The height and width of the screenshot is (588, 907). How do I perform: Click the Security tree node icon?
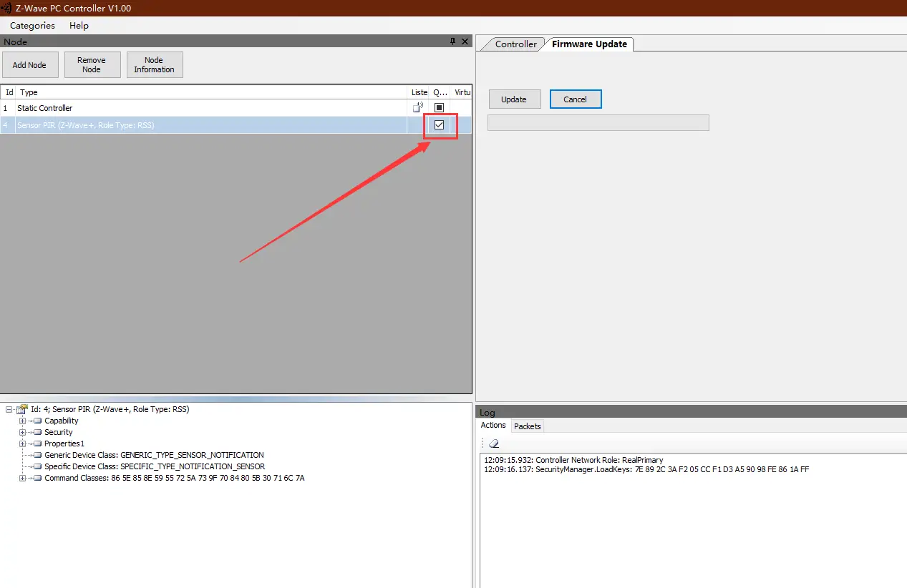pos(37,432)
